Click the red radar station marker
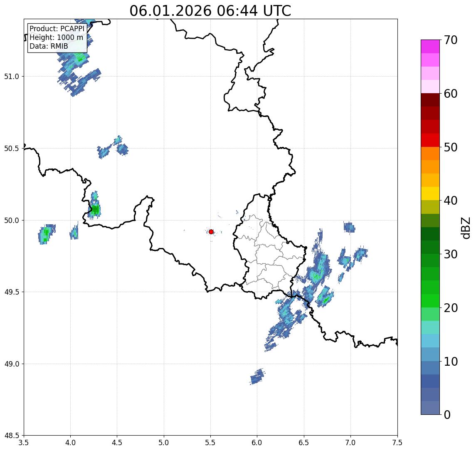Screen dimensions: 476x451 coord(211,232)
